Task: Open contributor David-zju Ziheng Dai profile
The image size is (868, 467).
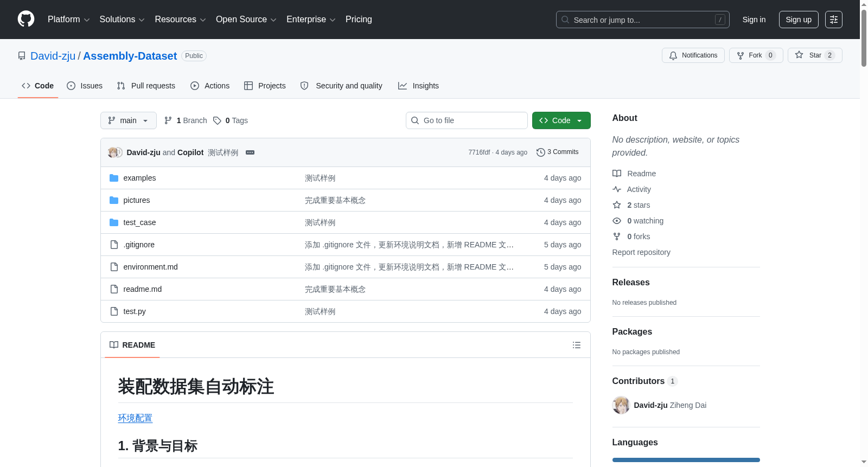Action: coord(670,405)
